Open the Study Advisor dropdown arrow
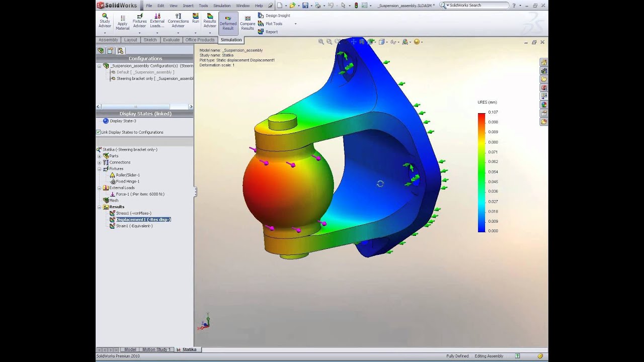Image resolution: width=644 pixels, height=362 pixels. pyautogui.click(x=105, y=33)
